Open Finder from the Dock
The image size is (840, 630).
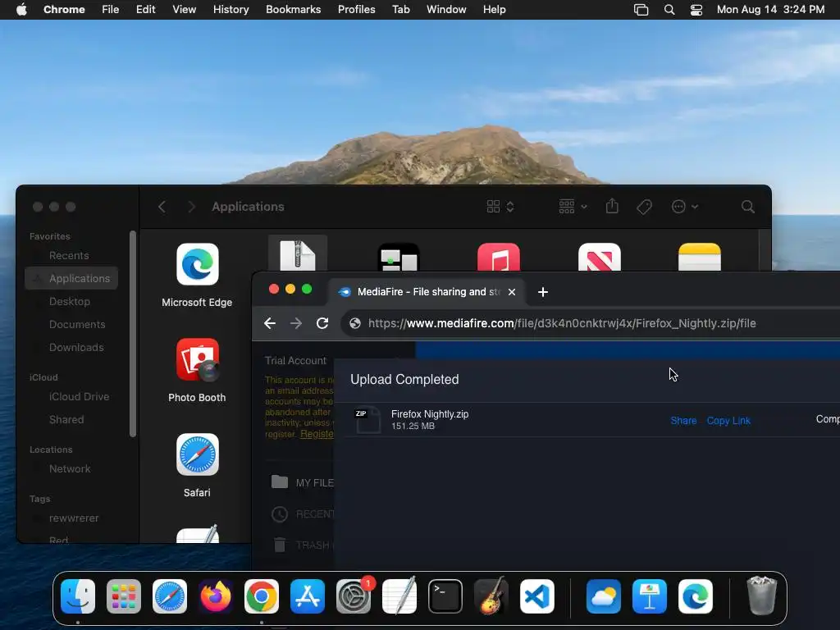[x=78, y=596]
